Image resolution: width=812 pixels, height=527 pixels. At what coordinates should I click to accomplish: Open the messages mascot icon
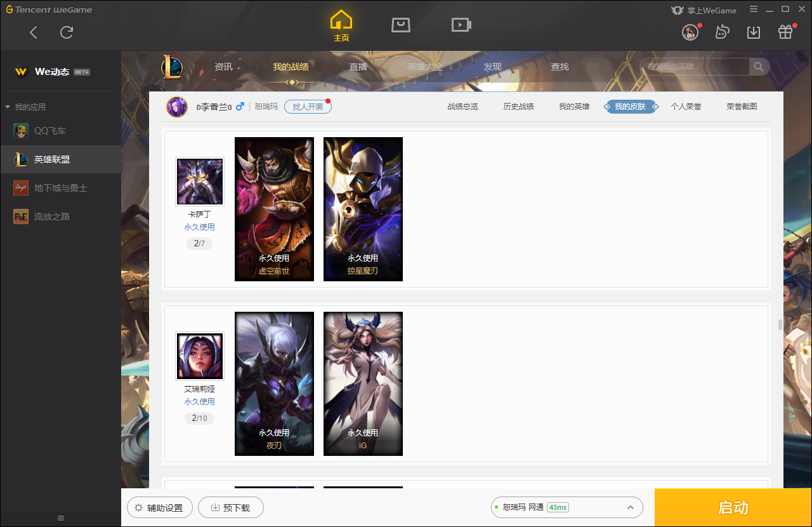723,32
